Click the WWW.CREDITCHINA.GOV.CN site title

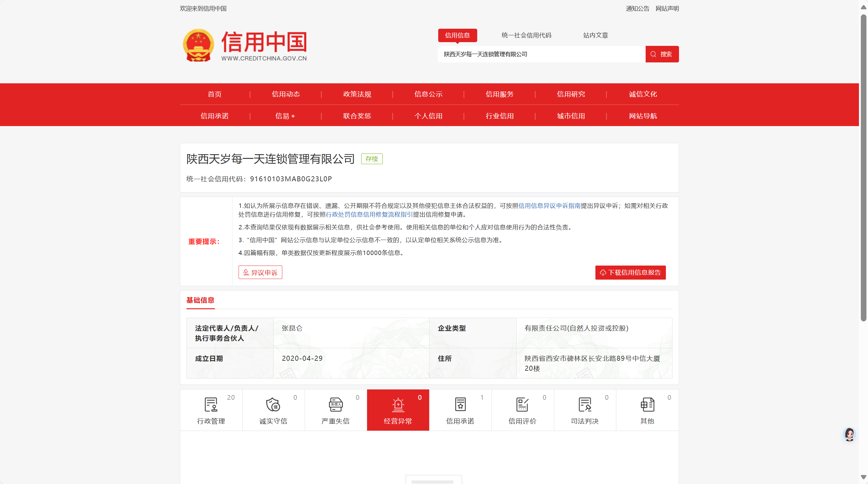click(264, 58)
